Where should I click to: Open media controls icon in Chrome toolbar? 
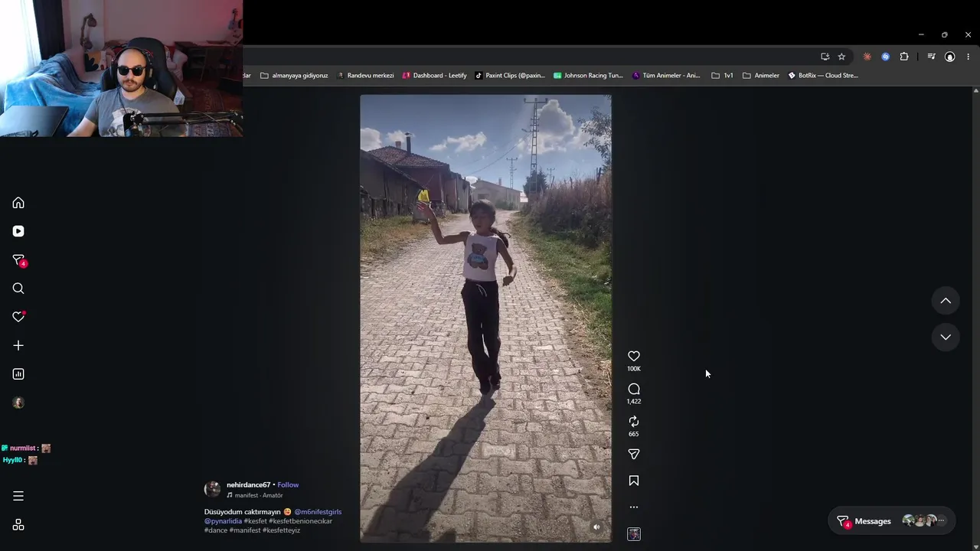point(931,57)
